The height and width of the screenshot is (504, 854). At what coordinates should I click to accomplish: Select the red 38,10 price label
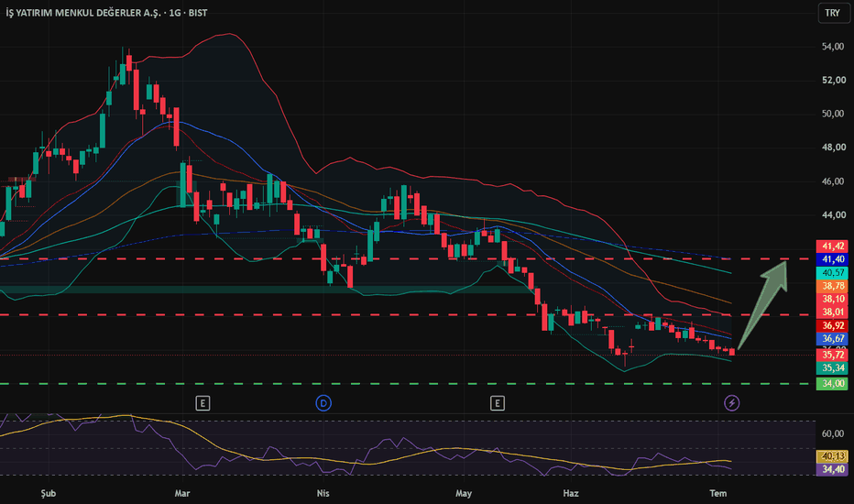(x=832, y=299)
